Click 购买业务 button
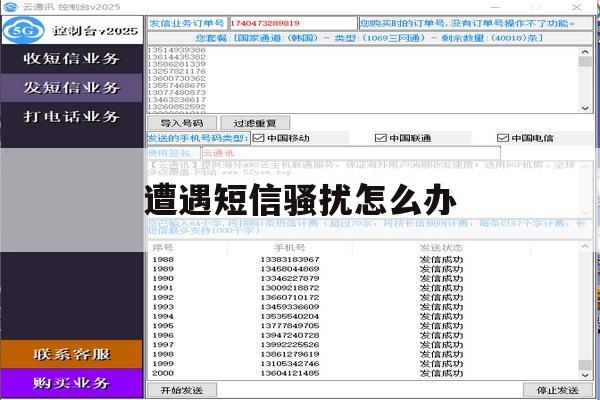The image size is (600, 400). (72, 383)
